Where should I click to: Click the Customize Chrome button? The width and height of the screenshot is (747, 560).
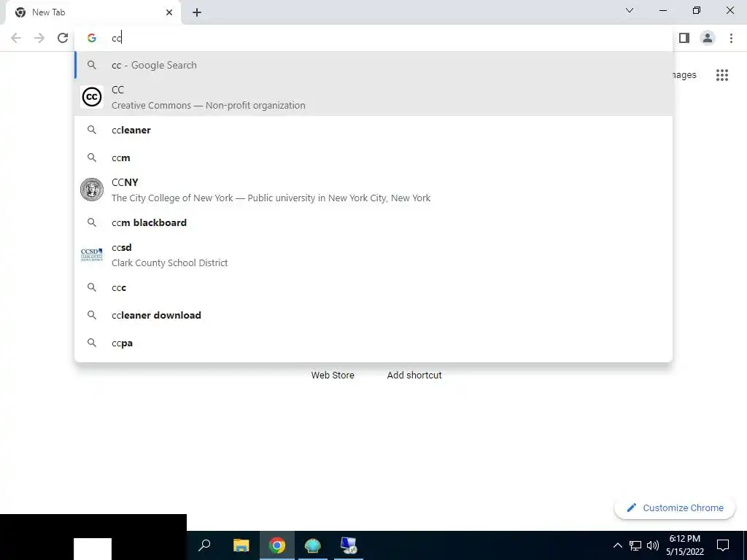(x=675, y=507)
